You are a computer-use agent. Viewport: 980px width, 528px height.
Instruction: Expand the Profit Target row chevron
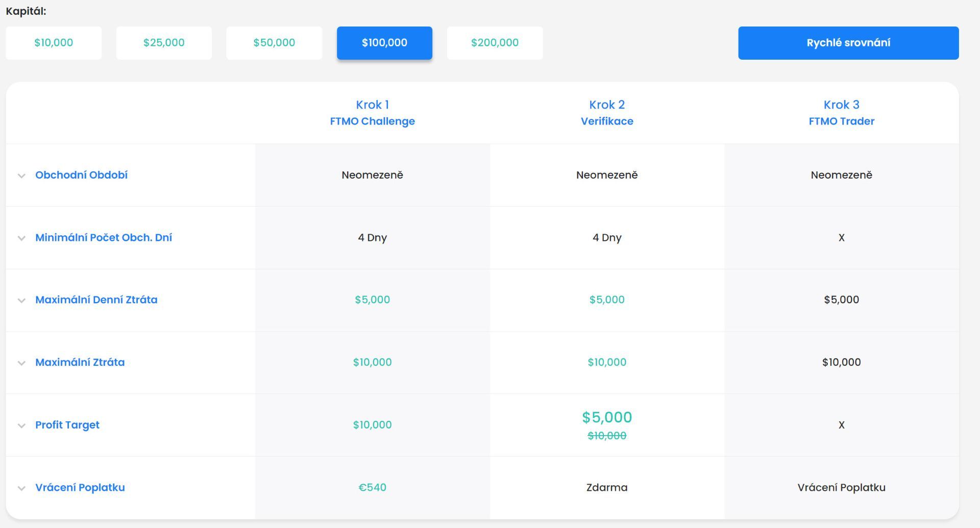tap(21, 426)
